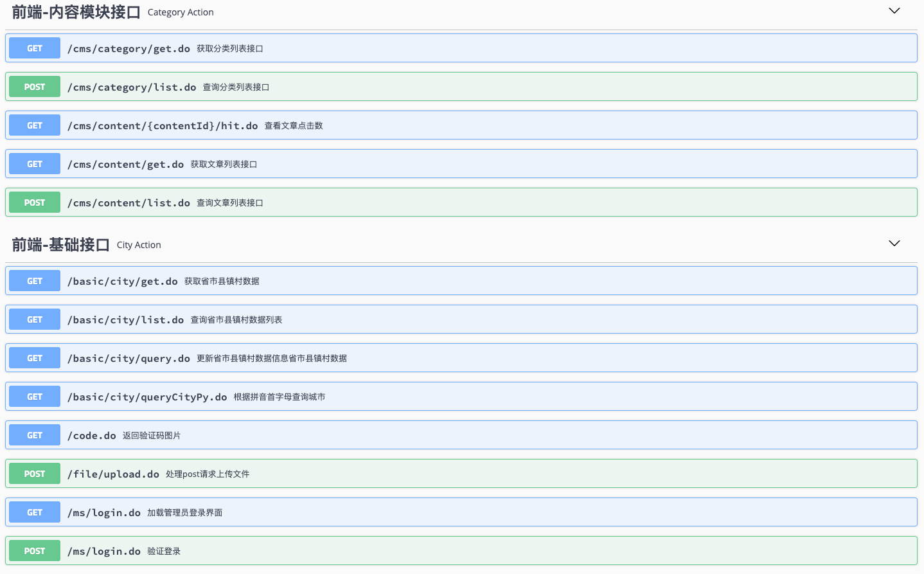Click description 根据拼音首字母查询城市
Image resolution: width=924 pixels, height=574 pixels.
pyautogui.click(x=279, y=397)
